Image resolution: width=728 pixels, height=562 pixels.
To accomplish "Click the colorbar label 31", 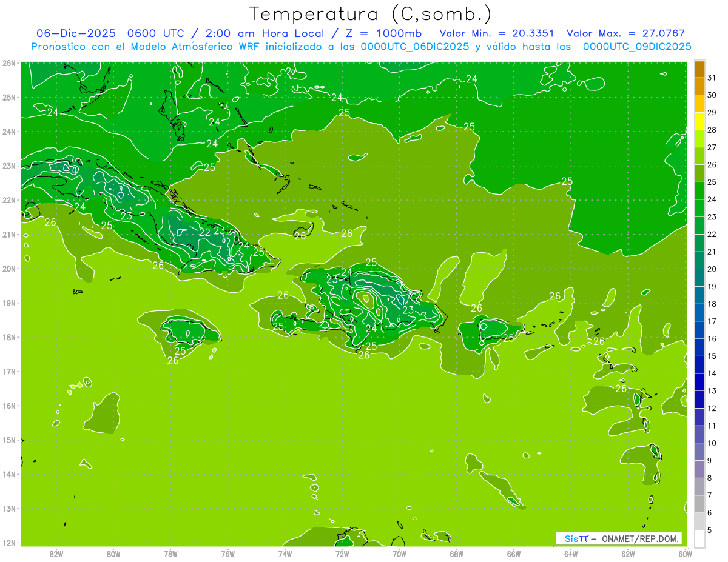I will point(712,78).
